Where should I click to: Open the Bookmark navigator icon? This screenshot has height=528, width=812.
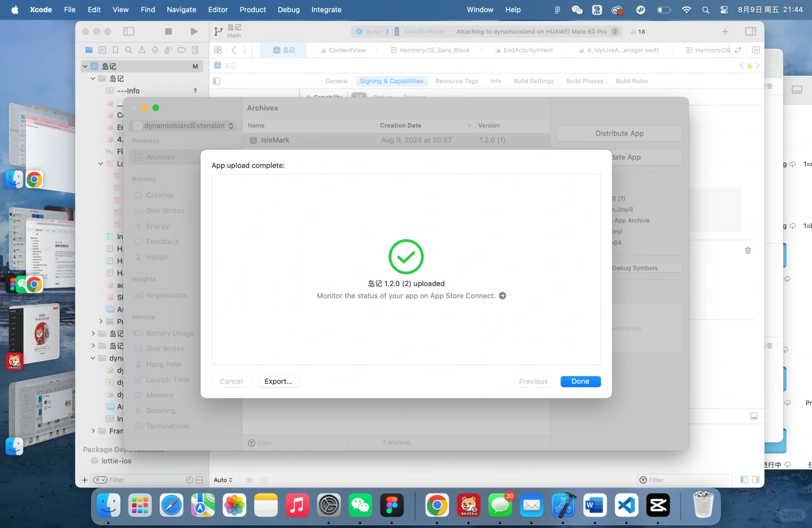tap(115, 50)
